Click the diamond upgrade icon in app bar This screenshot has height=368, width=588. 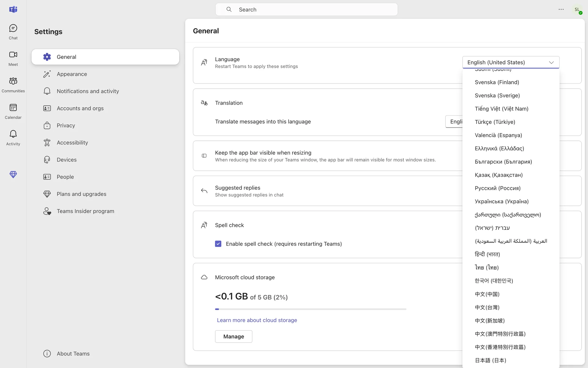13,174
